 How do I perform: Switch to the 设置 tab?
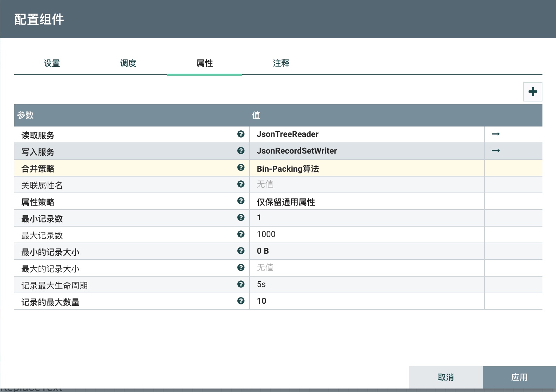click(x=52, y=63)
